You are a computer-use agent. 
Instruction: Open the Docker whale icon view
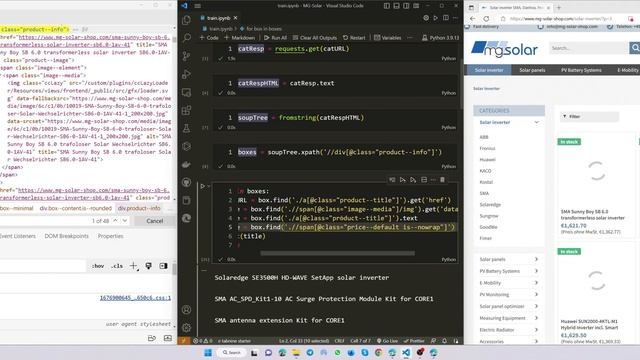pos(187,164)
